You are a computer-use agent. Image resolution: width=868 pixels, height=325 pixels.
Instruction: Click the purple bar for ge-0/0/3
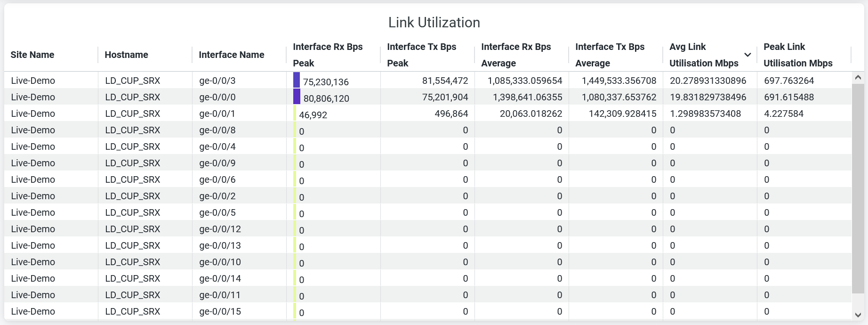click(297, 80)
